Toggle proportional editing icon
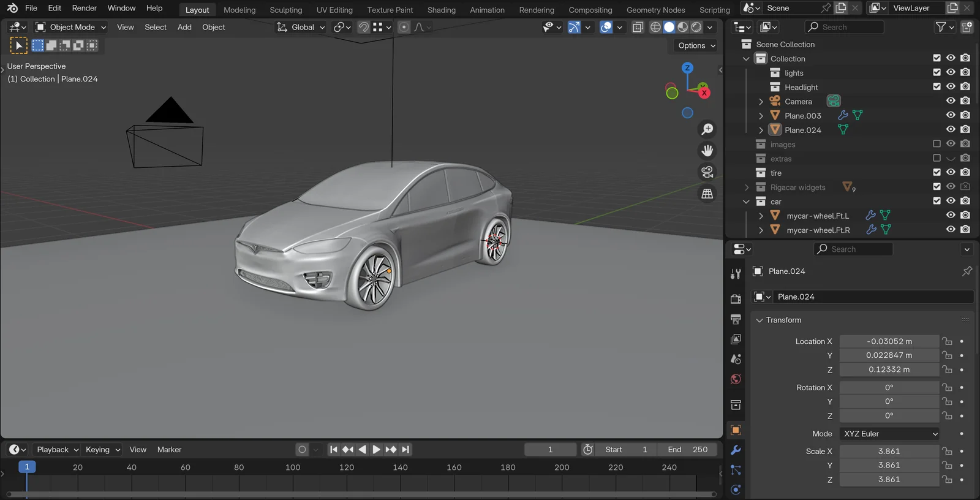Viewport: 980px width, 500px height. pyautogui.click(x=404, y=27)
